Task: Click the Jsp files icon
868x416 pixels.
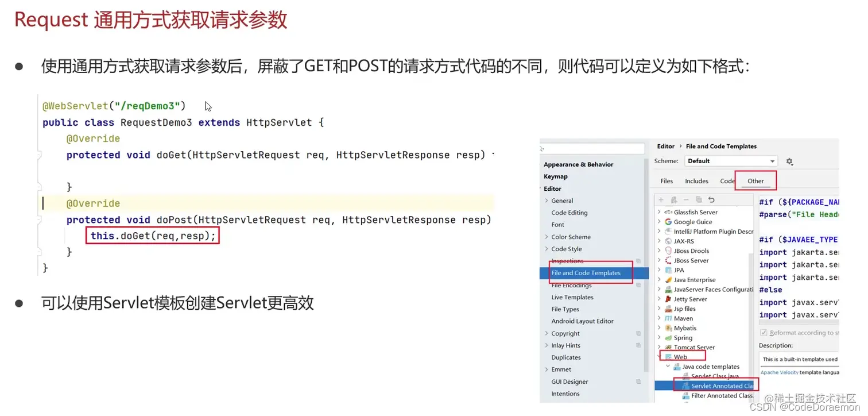Action: coord(668,309)
